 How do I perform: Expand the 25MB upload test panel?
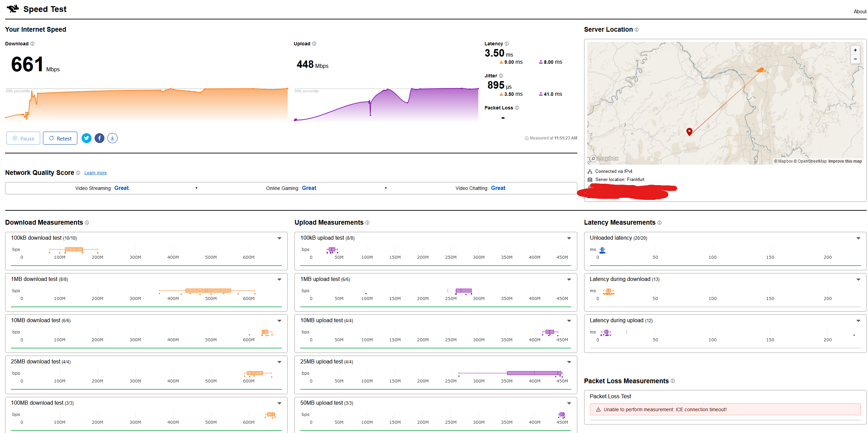[569, 362]
